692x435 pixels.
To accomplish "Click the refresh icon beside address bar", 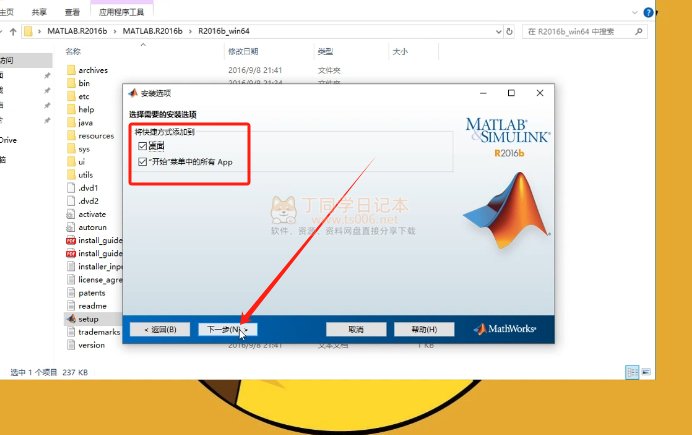I will (x=509, y=31).
